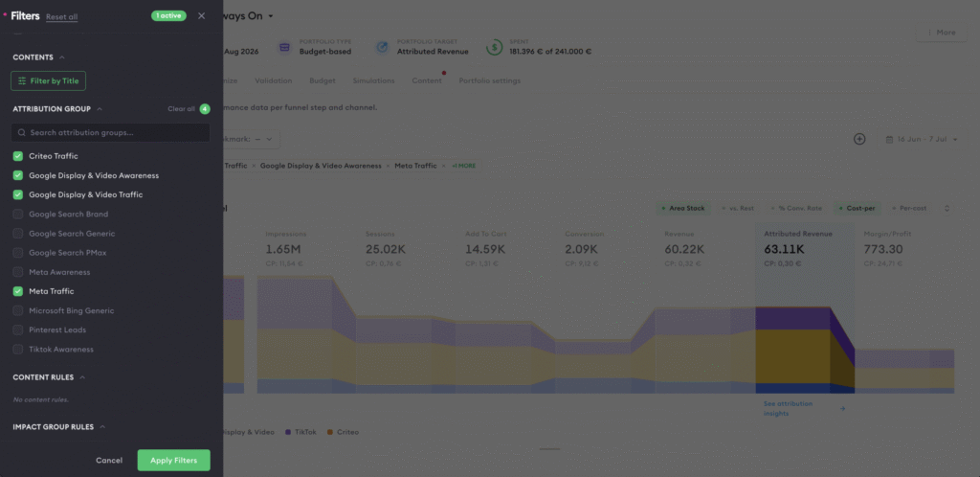Click the TikTok legend color swatch

(288, 432)
